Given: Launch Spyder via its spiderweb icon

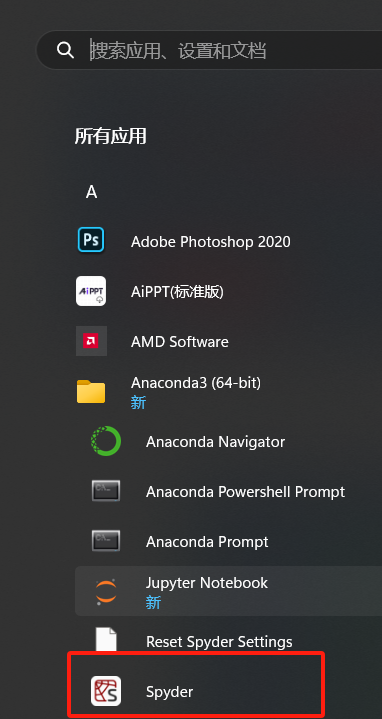Looking at the screenshot, I should (x=106, y=691).
